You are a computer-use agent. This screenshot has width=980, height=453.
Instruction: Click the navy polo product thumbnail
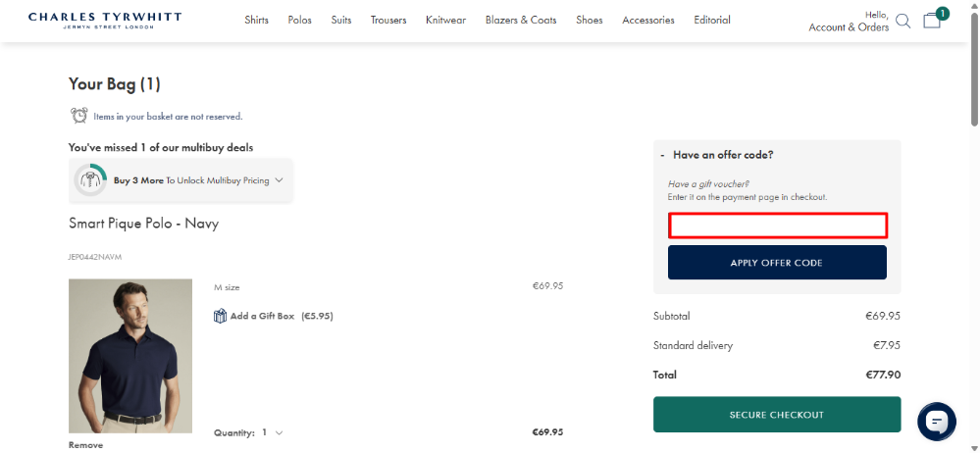(130, 356)
